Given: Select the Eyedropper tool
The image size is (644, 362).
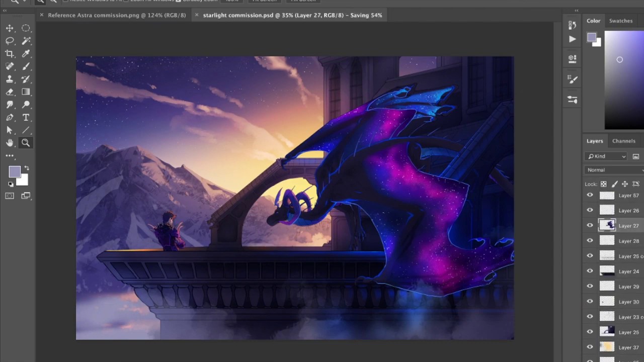Looking at the screenshot, I should (26, 54).
